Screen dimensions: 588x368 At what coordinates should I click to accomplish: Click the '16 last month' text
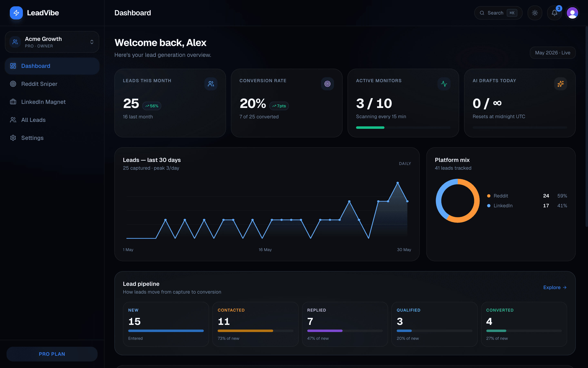tap(138, 117)
